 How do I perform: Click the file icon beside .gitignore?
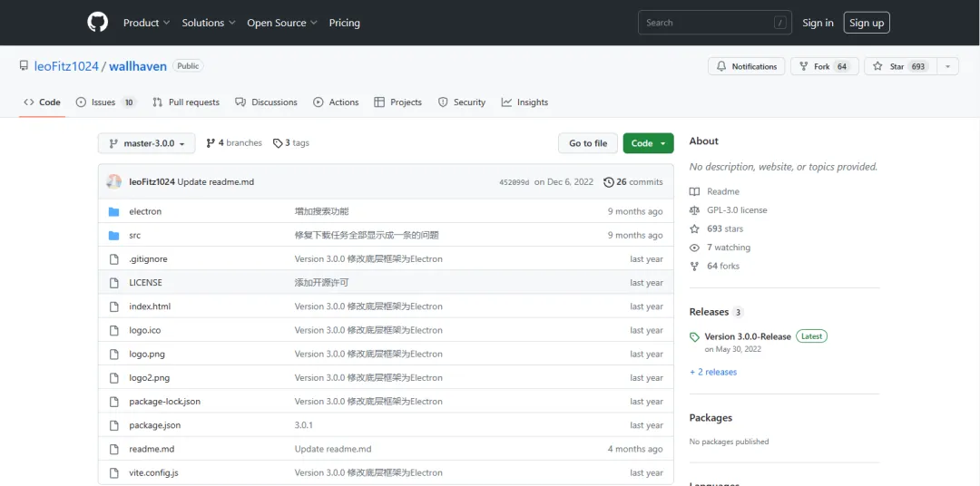[x=113, y=259]
